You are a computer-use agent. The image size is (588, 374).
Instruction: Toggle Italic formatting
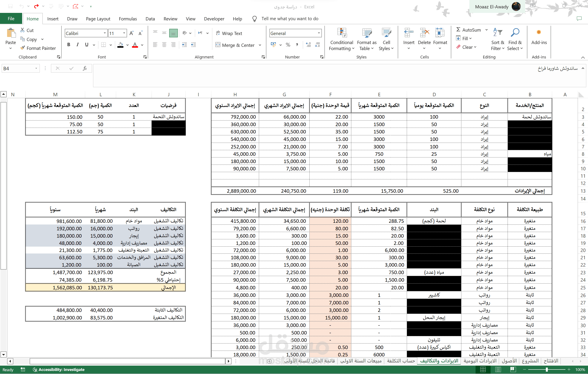coord(77,45)
